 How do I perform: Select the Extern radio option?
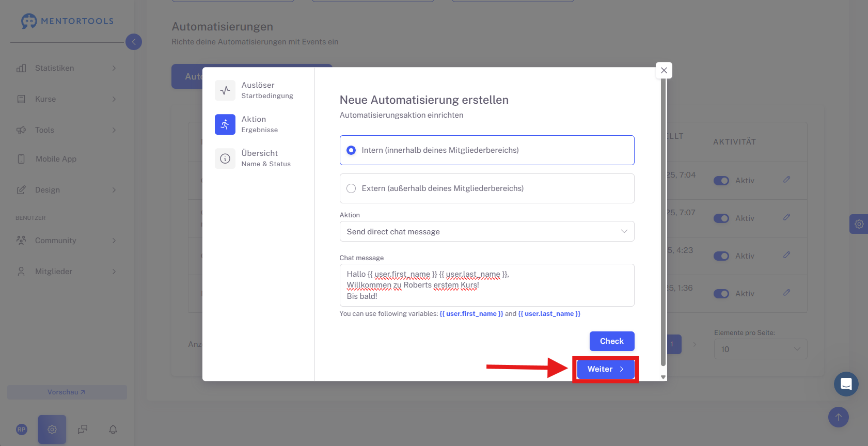click(x=487, y=188)
